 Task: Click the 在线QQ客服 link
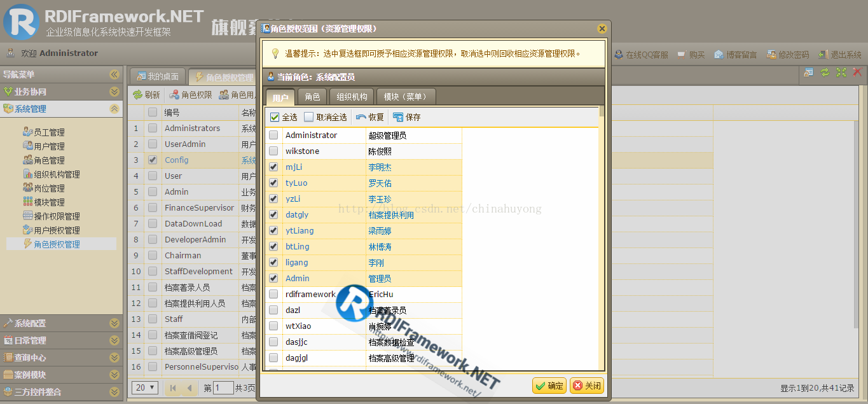pos(641,55)
